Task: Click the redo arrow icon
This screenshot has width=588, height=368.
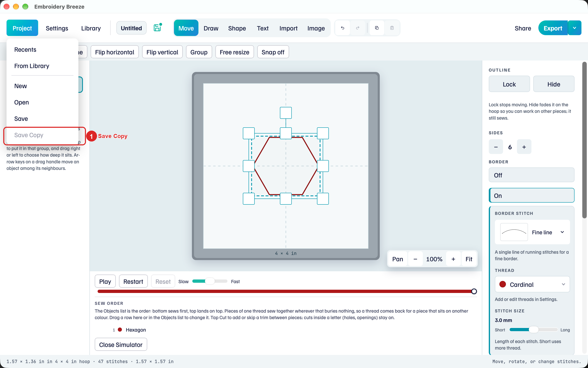Action: click(x=358, y=28)
